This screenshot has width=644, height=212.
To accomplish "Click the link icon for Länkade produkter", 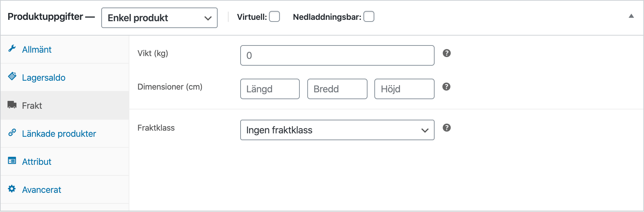I will point(12,132).
